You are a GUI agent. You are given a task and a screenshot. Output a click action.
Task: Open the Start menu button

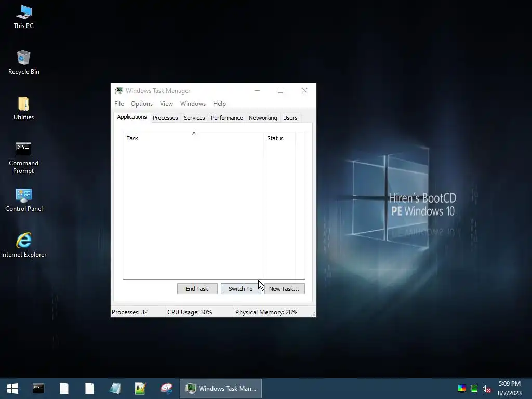12,389
